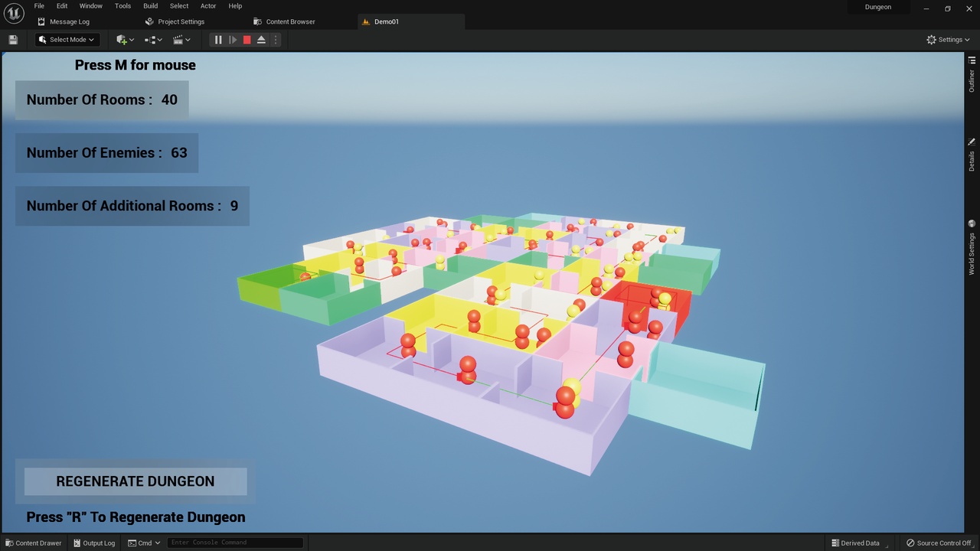Click the Number Of Rooms counter
The image size is (980, 551).
tap(102, 99)
